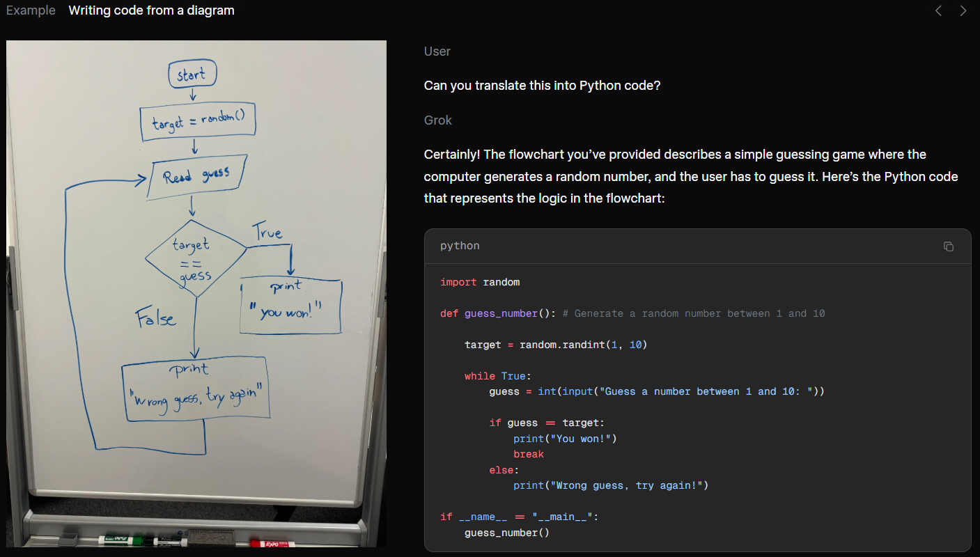Click Grok's intro paragraph starting with "Certainly!"

click(x=690, y=176)
